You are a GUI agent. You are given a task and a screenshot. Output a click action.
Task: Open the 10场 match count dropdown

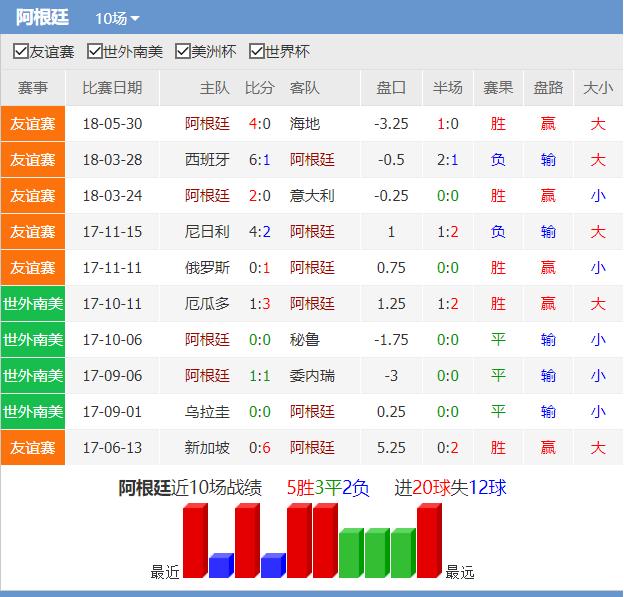117,18
